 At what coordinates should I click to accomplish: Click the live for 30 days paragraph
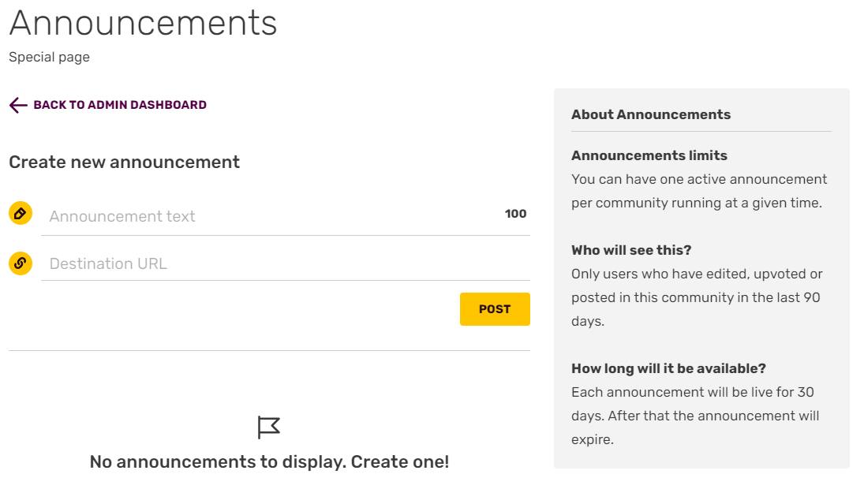click(694, 416)
